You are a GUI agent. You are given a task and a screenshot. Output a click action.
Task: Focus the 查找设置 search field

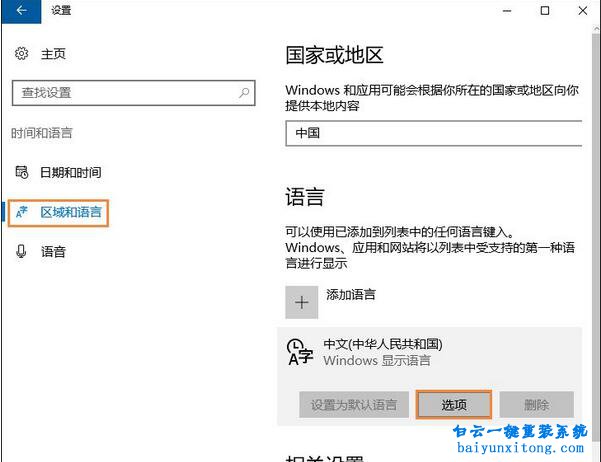tap(133, 93)
